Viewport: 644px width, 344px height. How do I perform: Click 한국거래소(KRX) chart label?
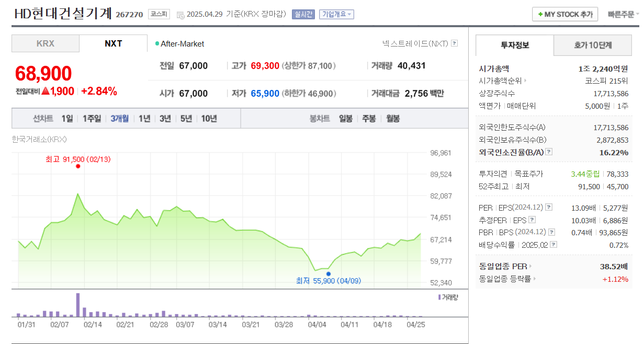coord(39,139)
